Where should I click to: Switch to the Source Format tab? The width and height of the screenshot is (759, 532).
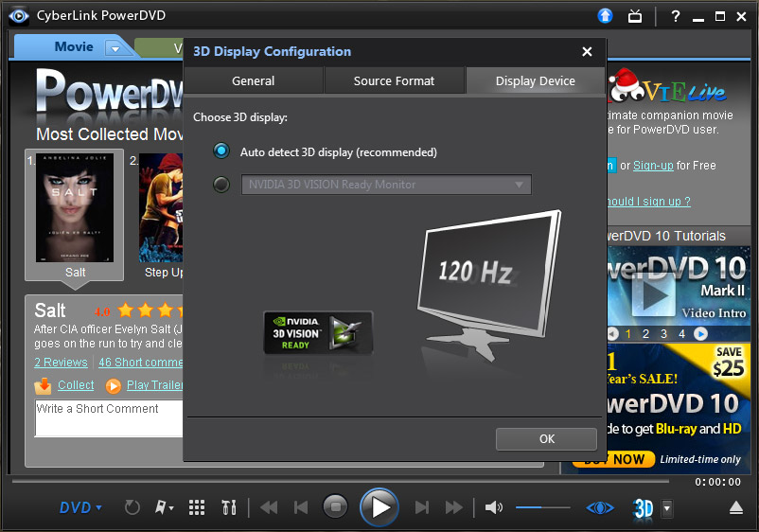394,80
